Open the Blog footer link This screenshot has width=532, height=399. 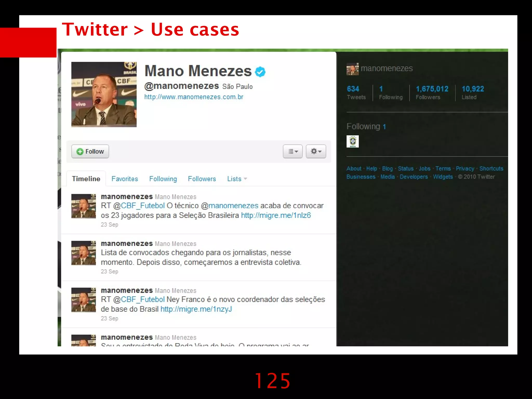pos(387,169)
